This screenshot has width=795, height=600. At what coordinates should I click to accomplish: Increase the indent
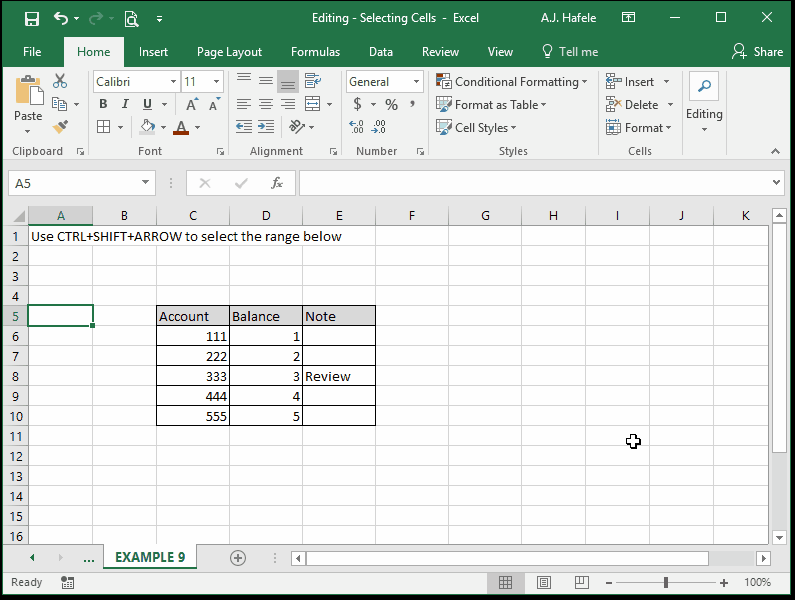click(x=266, y=127)
